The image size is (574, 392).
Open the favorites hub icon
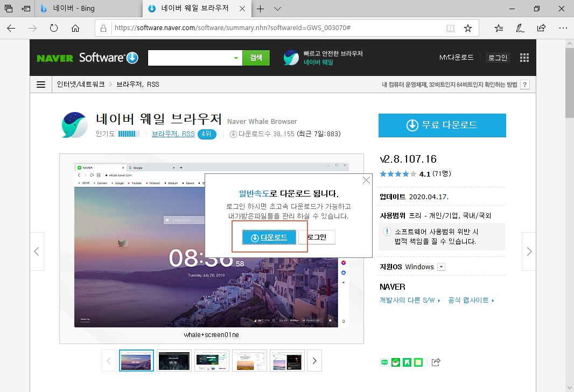point(499,28)
